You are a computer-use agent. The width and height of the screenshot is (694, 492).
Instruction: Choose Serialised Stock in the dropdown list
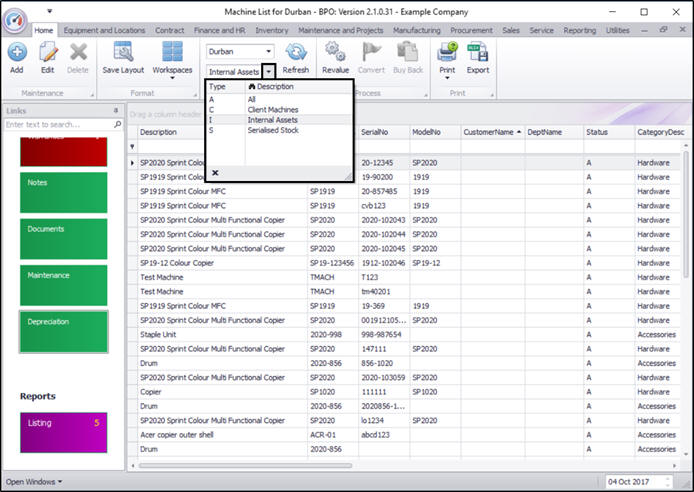273,129
